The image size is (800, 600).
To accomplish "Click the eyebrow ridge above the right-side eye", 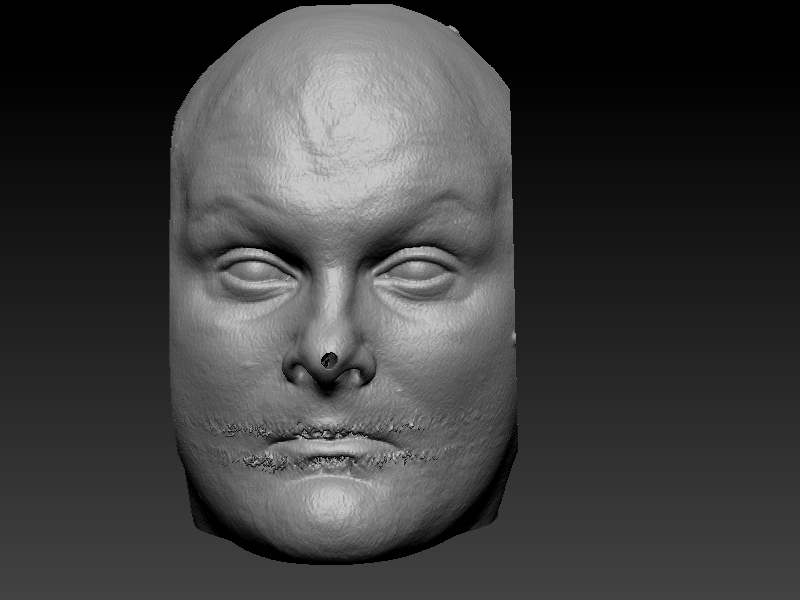I will [420, 215].
